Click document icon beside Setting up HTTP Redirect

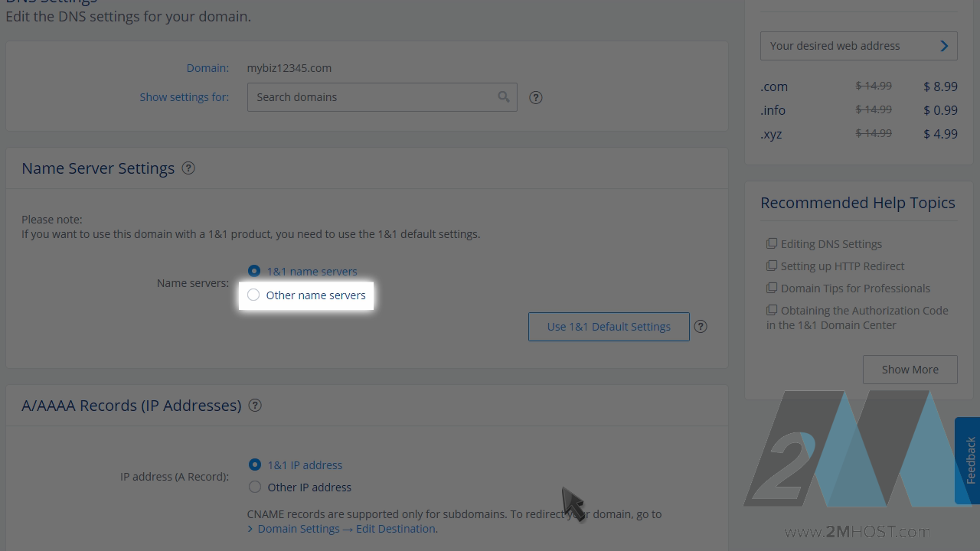pos(771,266)
